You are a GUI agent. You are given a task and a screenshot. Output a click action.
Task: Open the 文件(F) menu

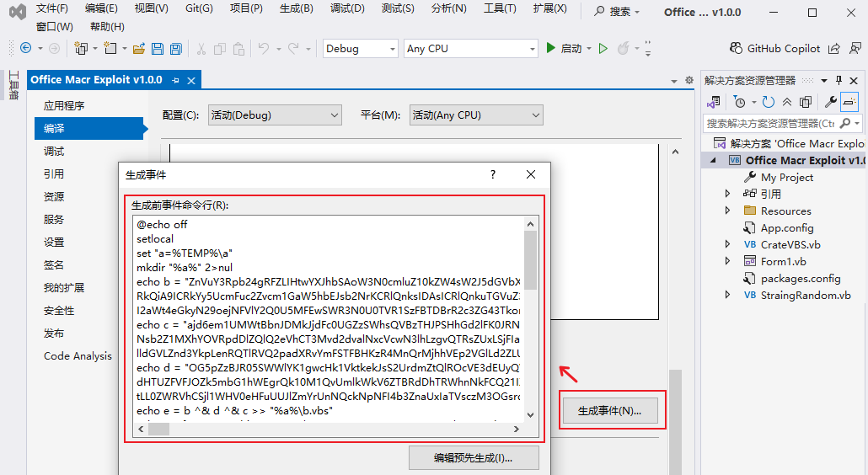(x=52, y=8)
